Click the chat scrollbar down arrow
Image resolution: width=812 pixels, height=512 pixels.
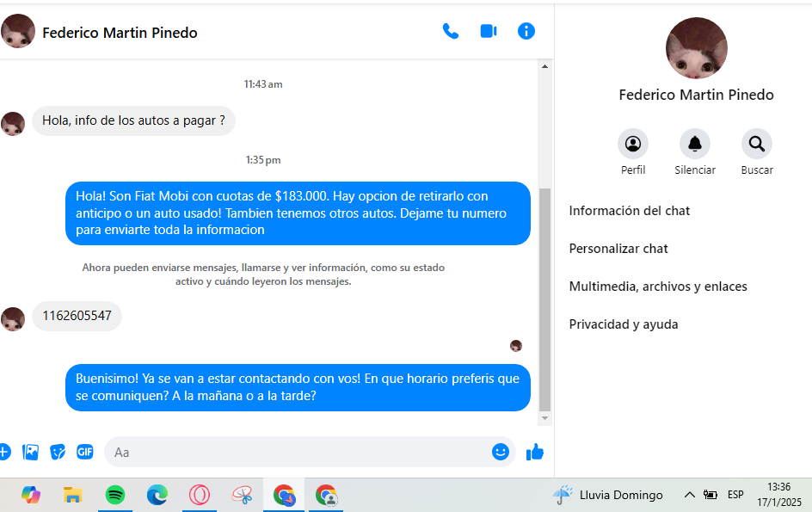click(x=544, y=418)
